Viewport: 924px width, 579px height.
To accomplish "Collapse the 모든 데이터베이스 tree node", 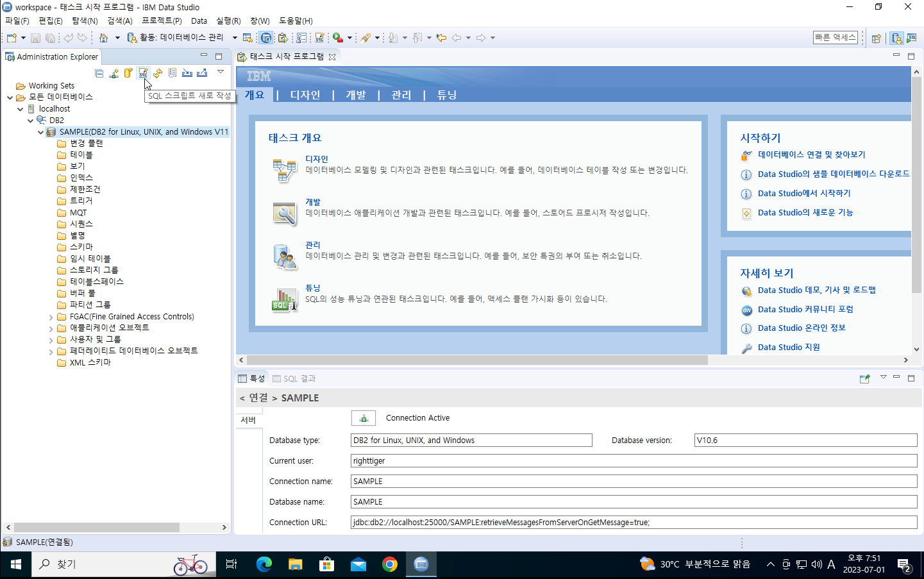I will pyautogui.click(x=10, y=97).
